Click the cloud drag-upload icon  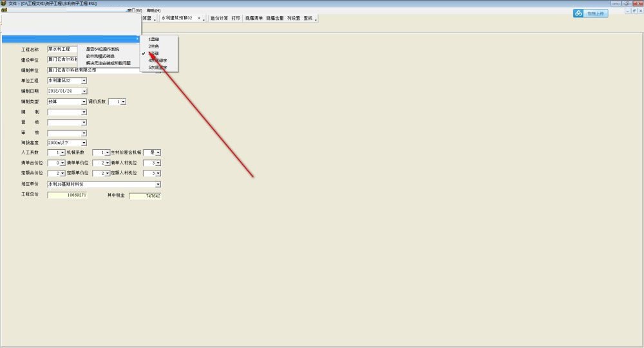click(578, 14)
